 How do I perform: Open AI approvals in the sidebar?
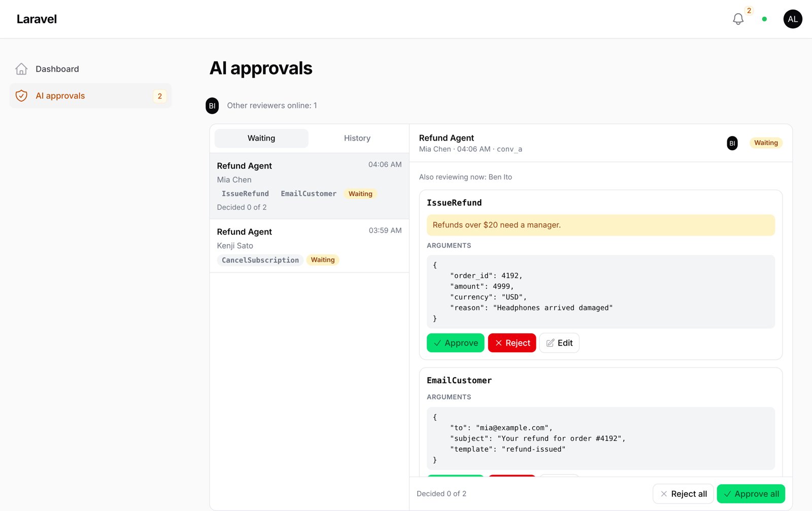point(90,96)
